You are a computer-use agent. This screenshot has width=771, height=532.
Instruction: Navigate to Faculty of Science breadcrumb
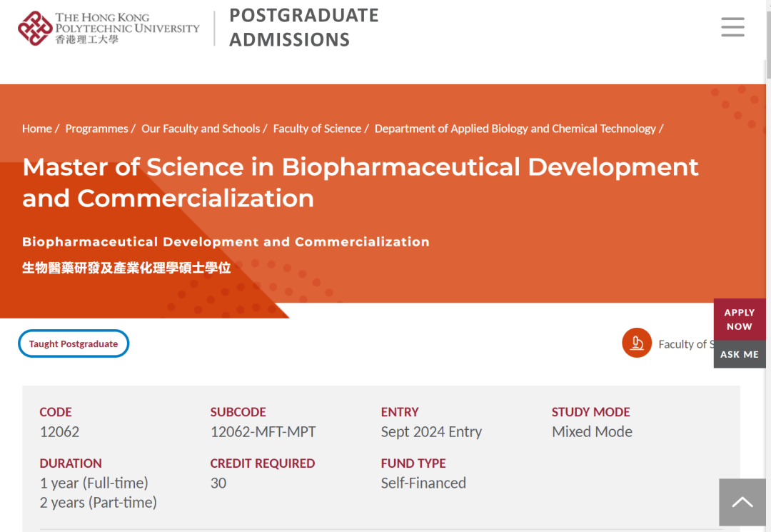pos(317,129)
